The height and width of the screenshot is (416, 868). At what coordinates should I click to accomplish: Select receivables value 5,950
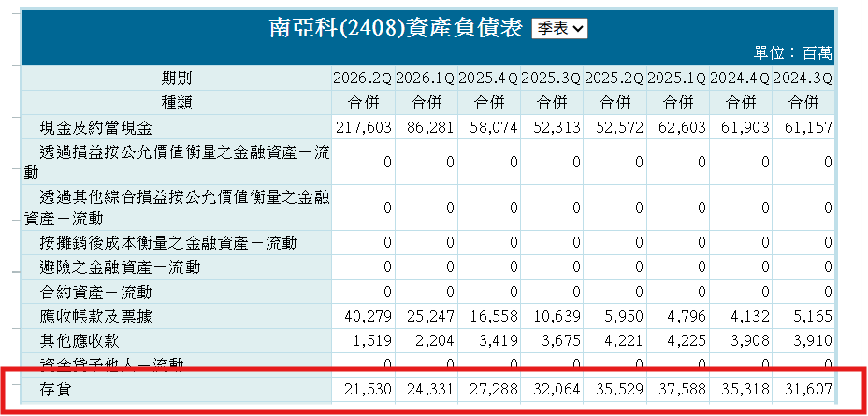pyautogui.click(x=623, y=316)
